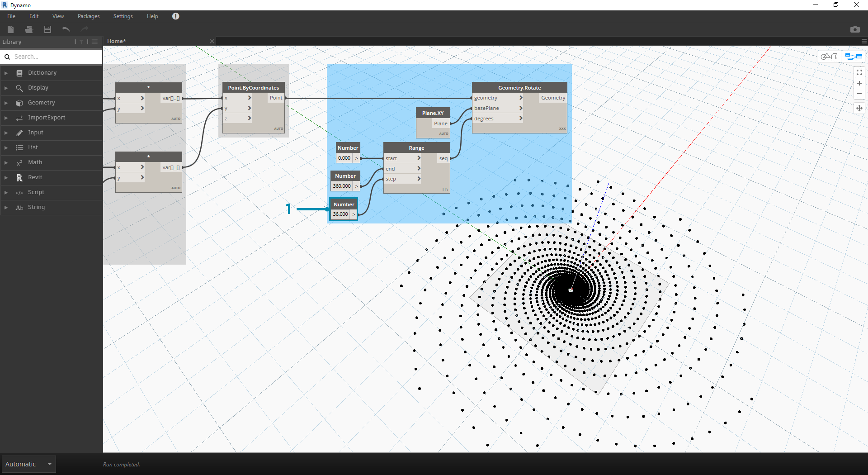The image size is (868, 475).
Task: Expand the List category arrow
Action: 6,147
